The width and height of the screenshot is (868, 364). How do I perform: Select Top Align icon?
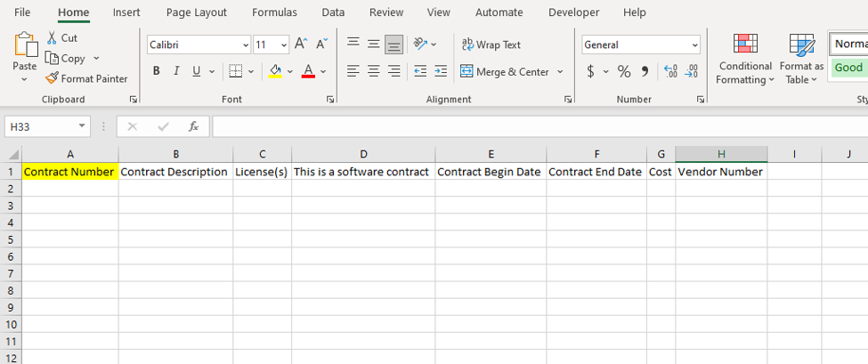[353, 44]
